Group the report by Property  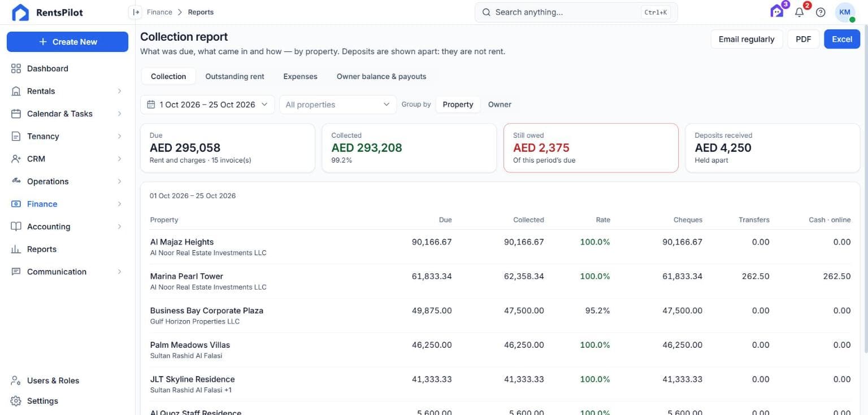[x=458, y=104]
